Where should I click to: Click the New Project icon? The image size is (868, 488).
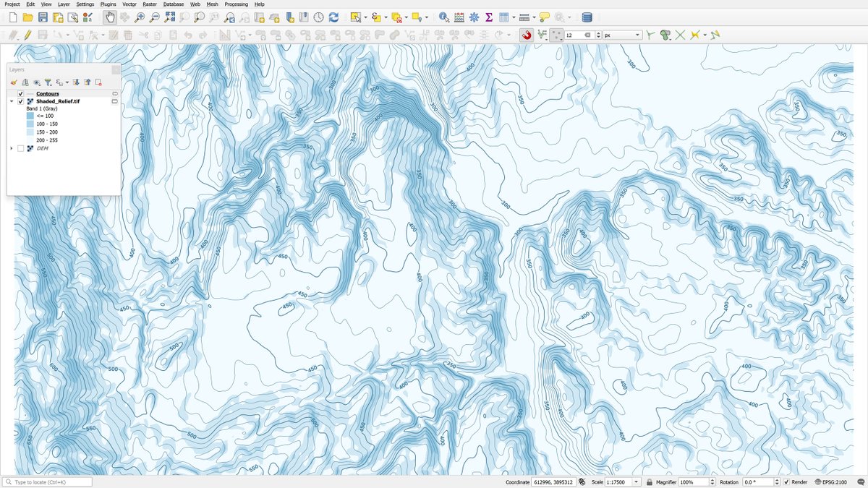(x=13, y=17)
